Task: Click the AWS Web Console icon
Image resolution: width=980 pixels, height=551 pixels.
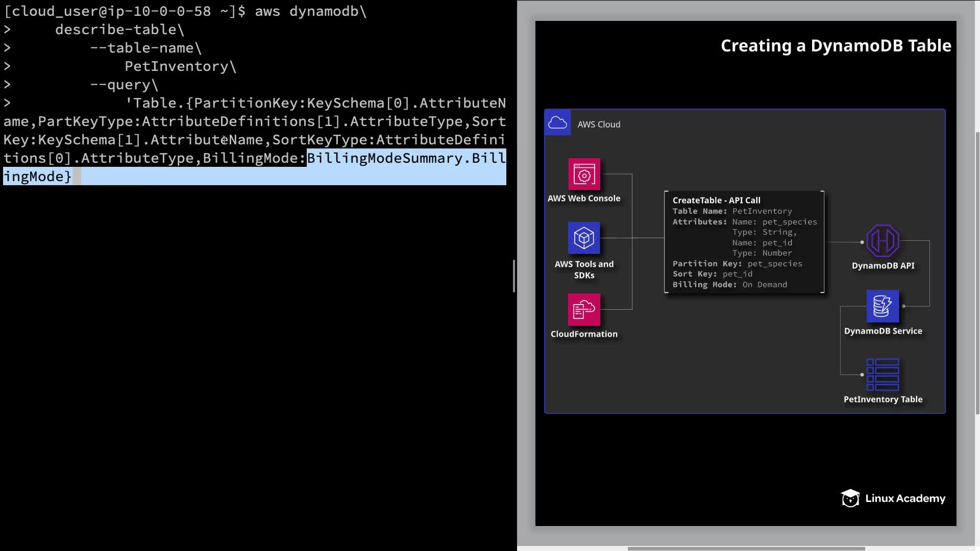Action: [x=584, y=174]
